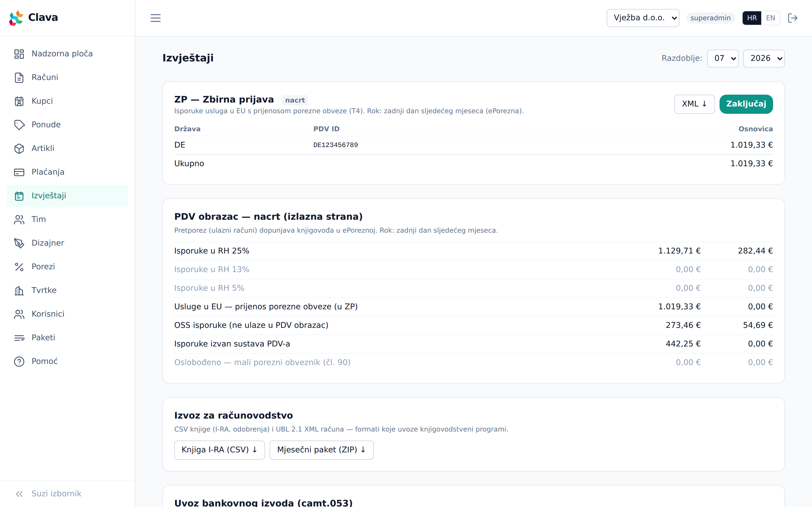
Task: Click the hamburger menu icon
Action: (155, 18)
